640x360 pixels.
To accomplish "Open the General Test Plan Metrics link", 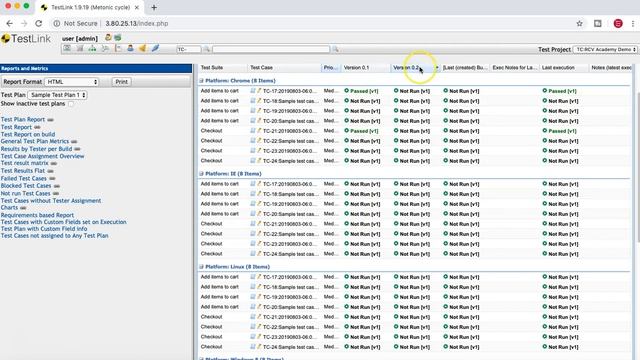I will (x=35, y=141).
